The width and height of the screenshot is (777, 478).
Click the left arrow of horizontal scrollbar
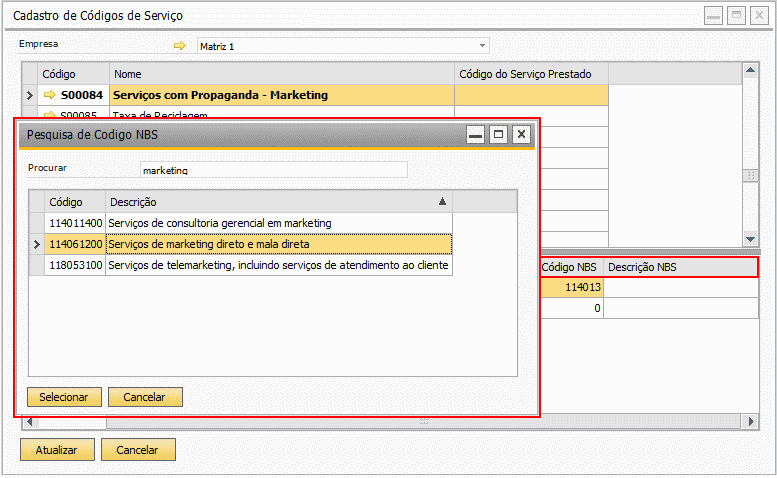tap(30, 422)
